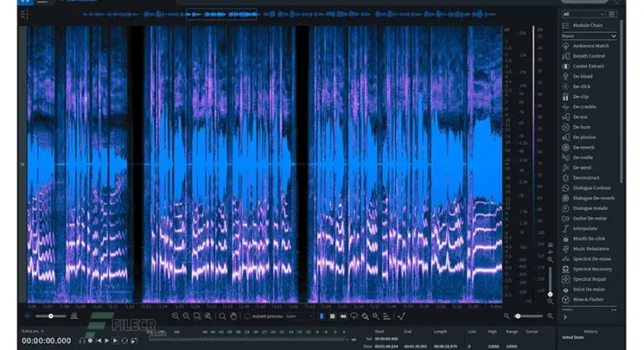This screenshot has height=350, width=644.
Task: Open the Voice De-noise module
Action: click(x=591, y=289)
